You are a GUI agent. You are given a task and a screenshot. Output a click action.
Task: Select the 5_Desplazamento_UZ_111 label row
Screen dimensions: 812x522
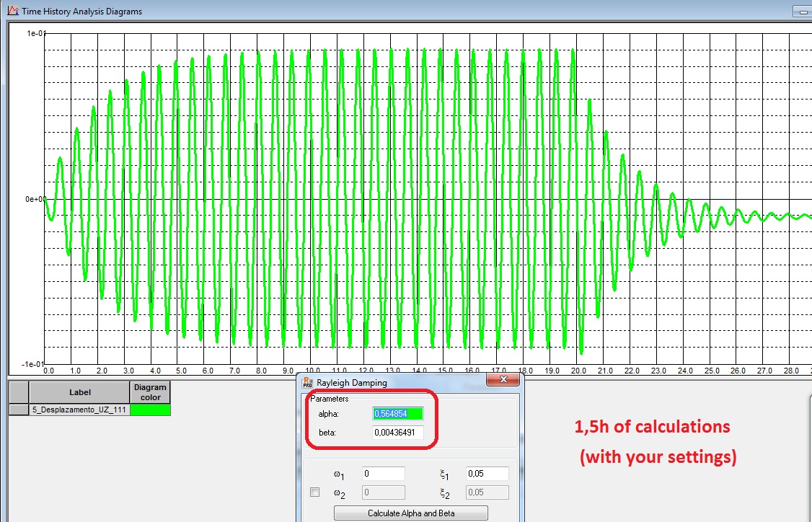(79, 409)
